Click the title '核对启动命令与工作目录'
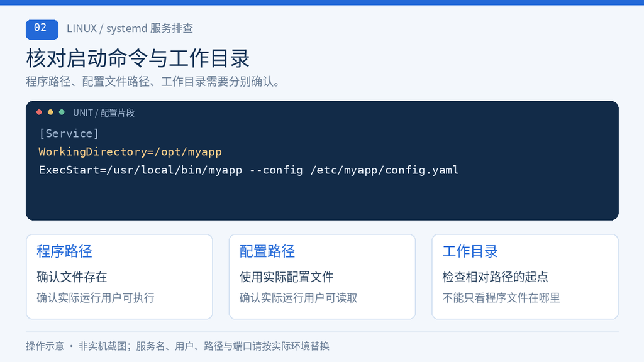This screenshot has height=362, width=644. tap(138, 58)
